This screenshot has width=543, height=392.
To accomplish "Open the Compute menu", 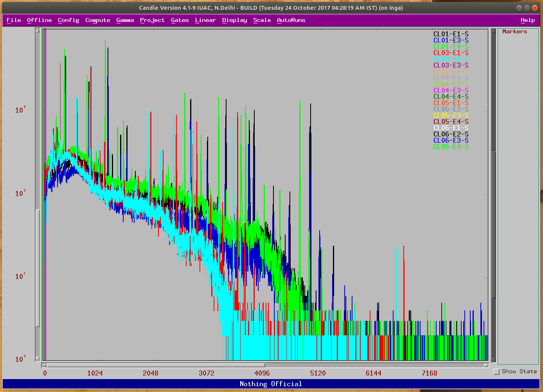I will point(97,20).
